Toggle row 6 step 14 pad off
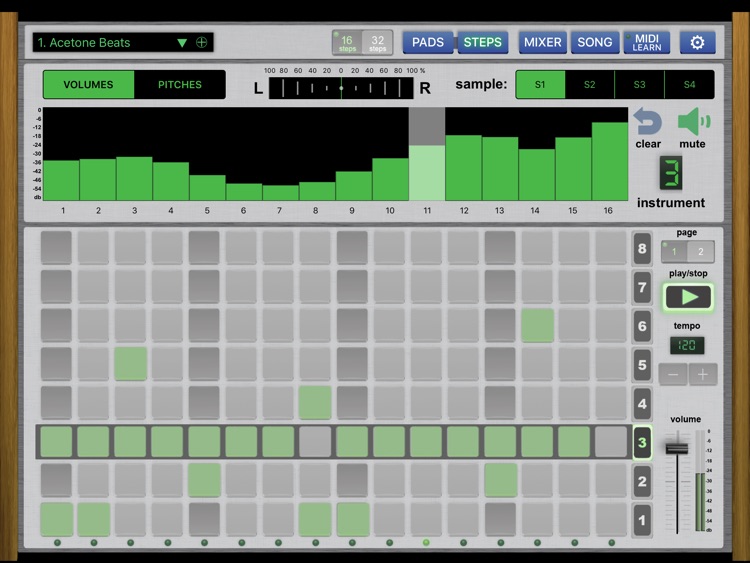This screenshot has width=750, height=563. click(537, 325)
